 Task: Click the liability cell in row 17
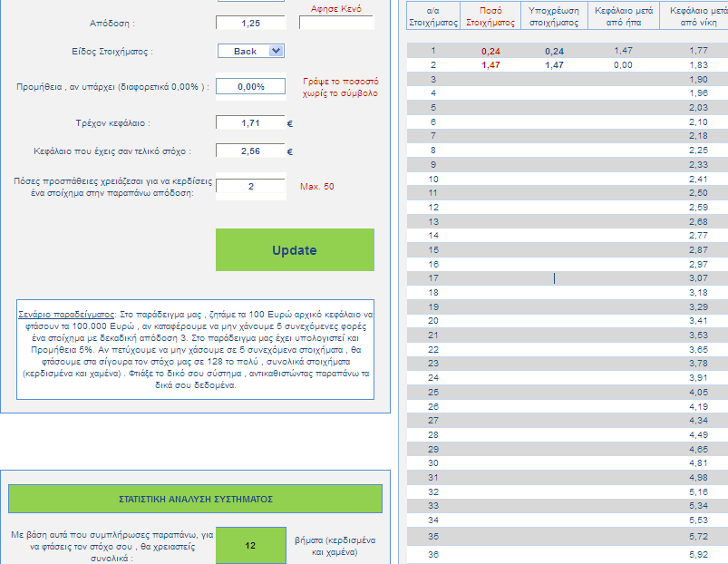click(x=554, y=278)
